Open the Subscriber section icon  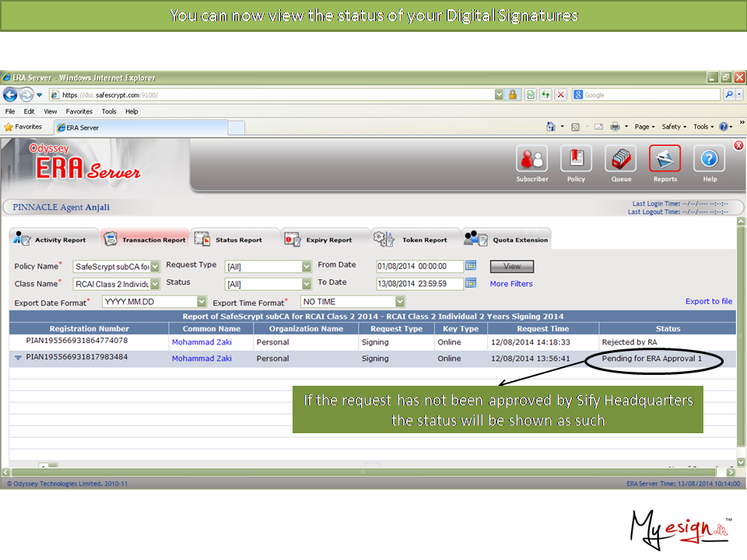(532, 159)
